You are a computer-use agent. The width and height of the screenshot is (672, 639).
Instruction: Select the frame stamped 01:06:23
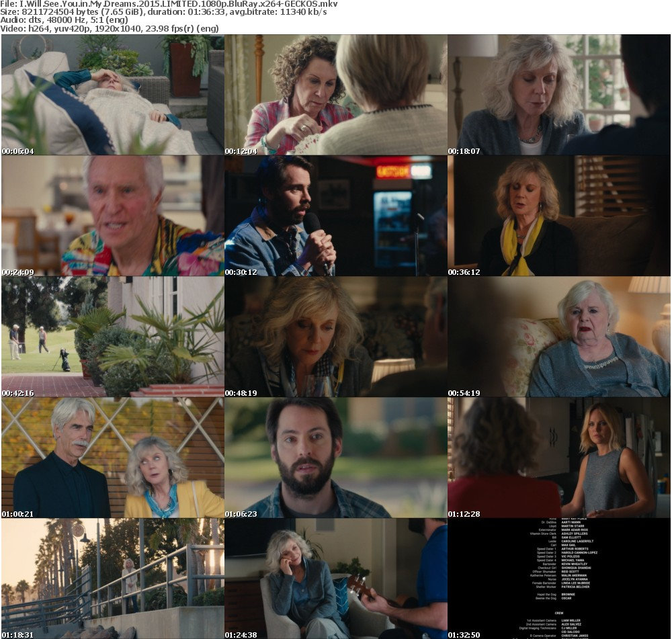(x=335, y=458)
